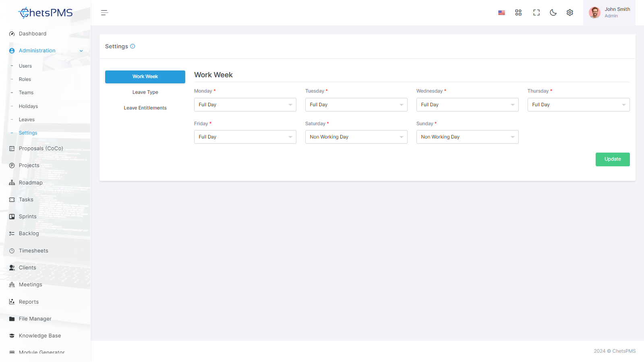Open the apps grid icon
This screenshot has height=362, width=644.
point(518,12)
